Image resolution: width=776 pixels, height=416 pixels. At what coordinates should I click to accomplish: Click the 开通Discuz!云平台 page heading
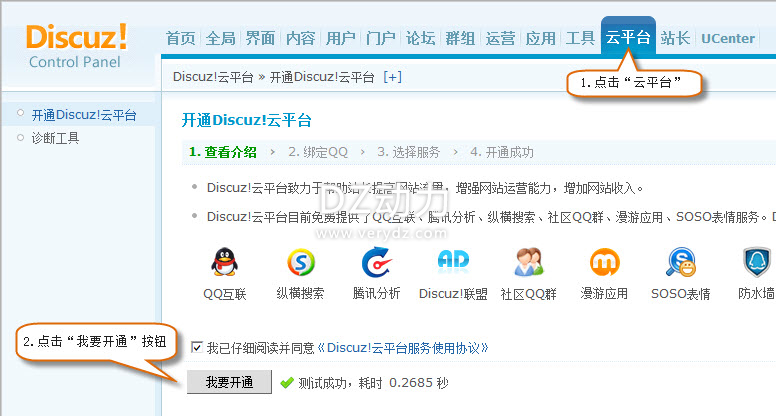246,120
